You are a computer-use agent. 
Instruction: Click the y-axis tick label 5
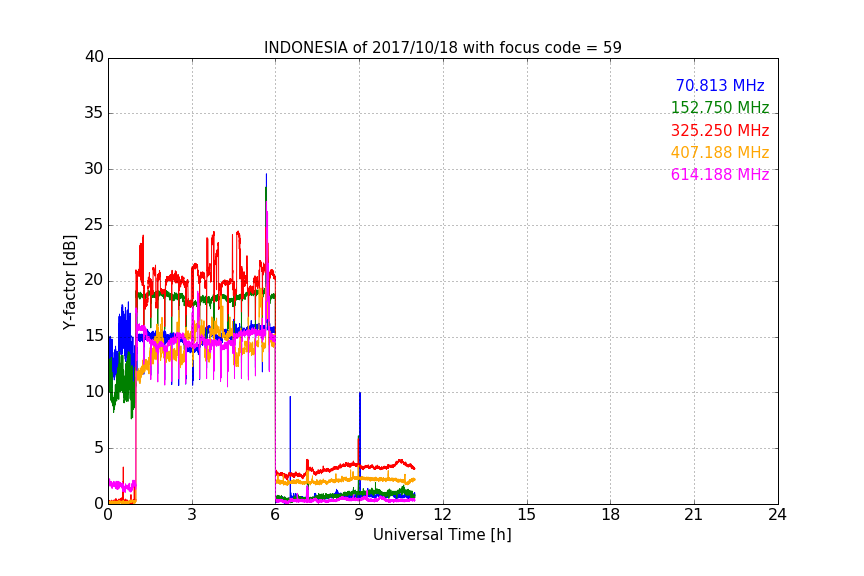[99, 448]
